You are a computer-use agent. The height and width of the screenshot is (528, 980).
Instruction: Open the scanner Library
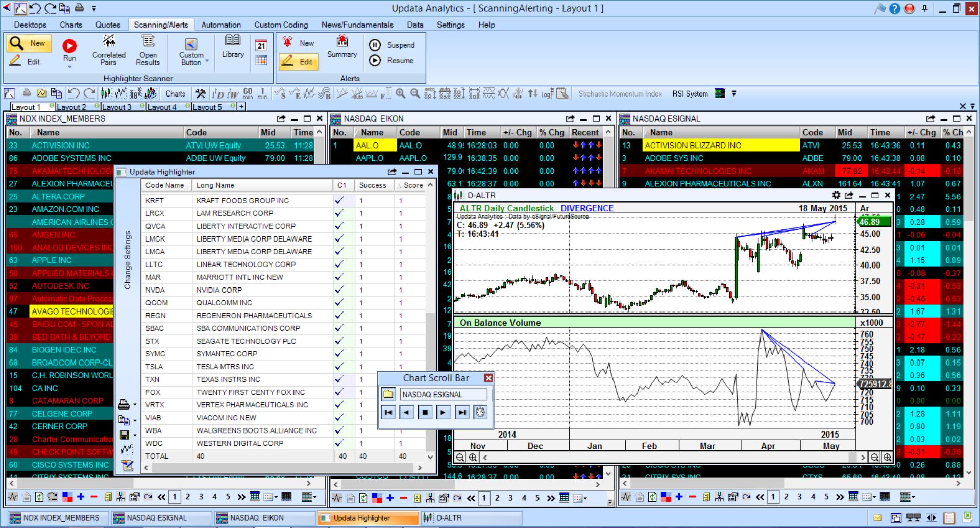[x=233, y=46]
